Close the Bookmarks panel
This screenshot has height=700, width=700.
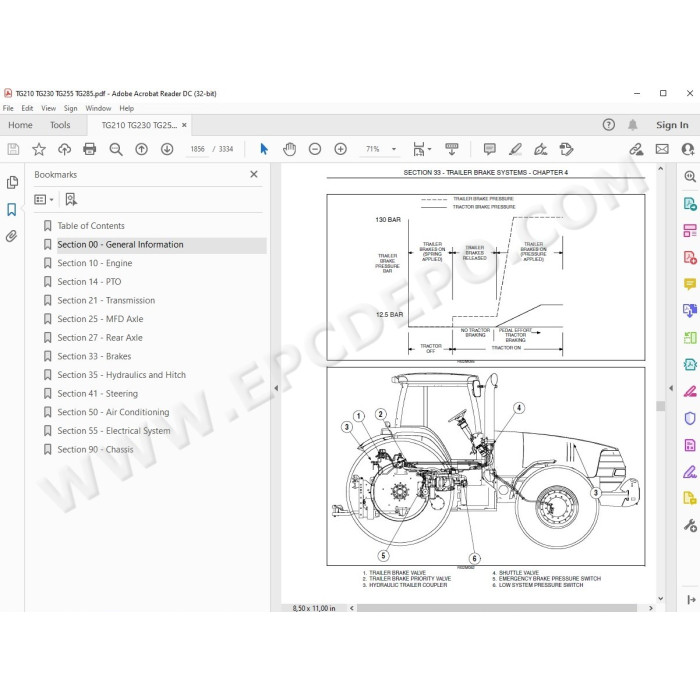[254, 175]
